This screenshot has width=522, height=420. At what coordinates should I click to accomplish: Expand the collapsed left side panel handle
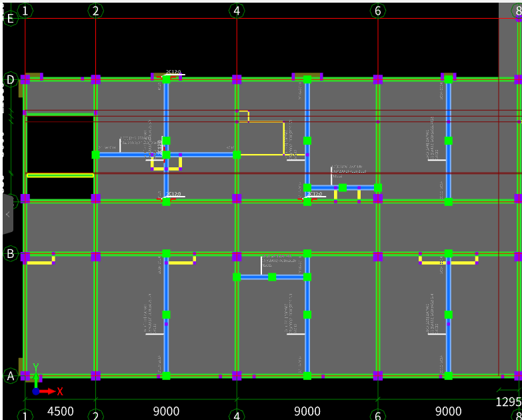pyautogui.click(x=7, y=214)
